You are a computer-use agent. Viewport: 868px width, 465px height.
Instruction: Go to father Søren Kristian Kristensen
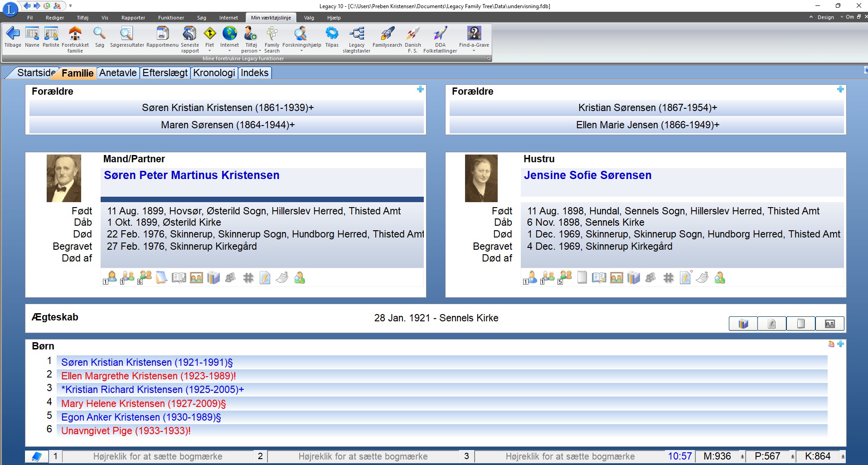228,108
